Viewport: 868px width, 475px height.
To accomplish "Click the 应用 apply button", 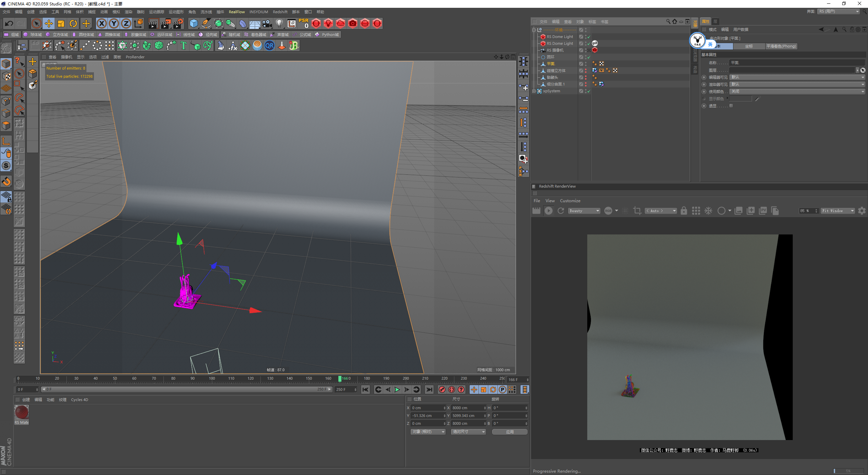I will 510,432.
